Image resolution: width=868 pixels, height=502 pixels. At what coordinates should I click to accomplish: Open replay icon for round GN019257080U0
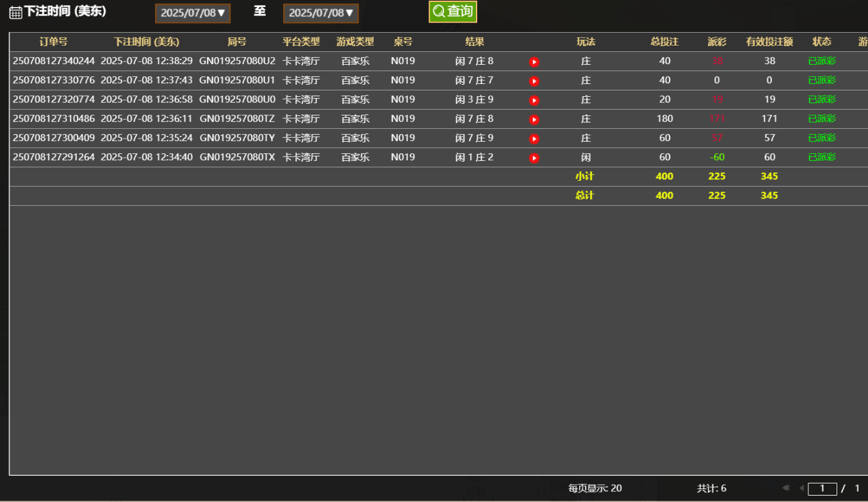534,101
